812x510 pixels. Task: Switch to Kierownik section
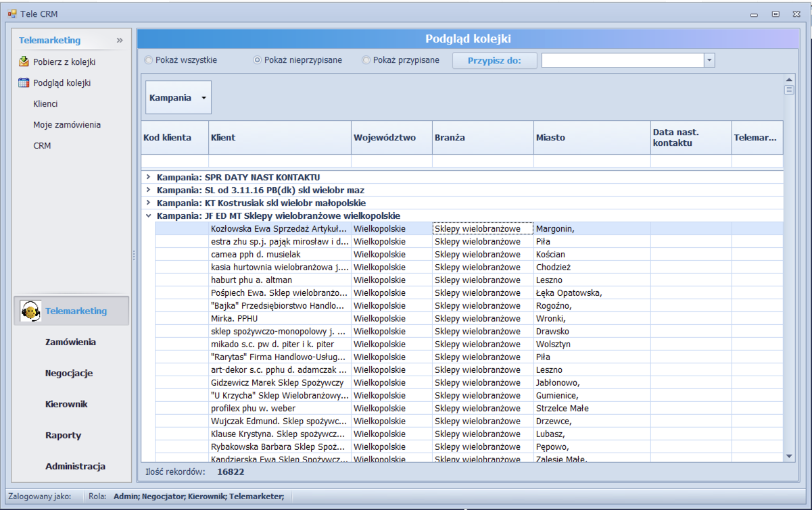pos(66,405)
